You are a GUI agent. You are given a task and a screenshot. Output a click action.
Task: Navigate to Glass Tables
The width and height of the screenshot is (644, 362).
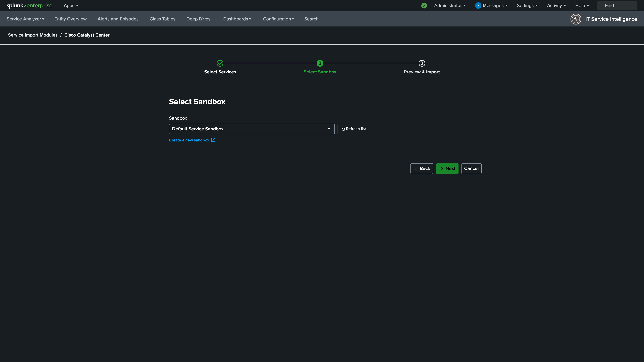click(163, 19)
